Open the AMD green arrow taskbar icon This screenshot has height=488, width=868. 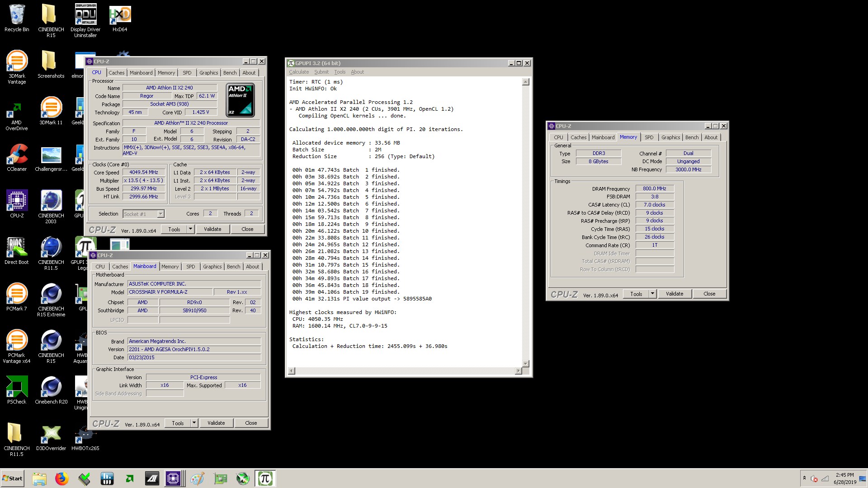tap(130, 479)
